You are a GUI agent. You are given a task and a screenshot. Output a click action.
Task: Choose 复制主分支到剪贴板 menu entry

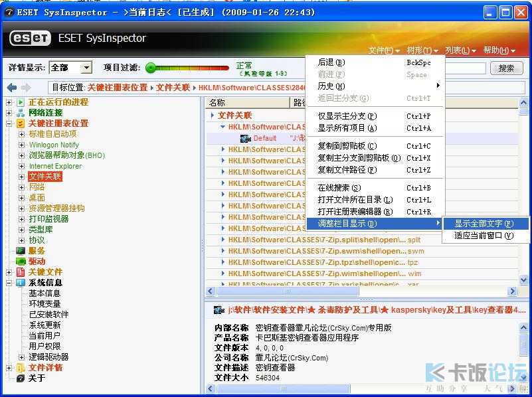tap(375, 158)
